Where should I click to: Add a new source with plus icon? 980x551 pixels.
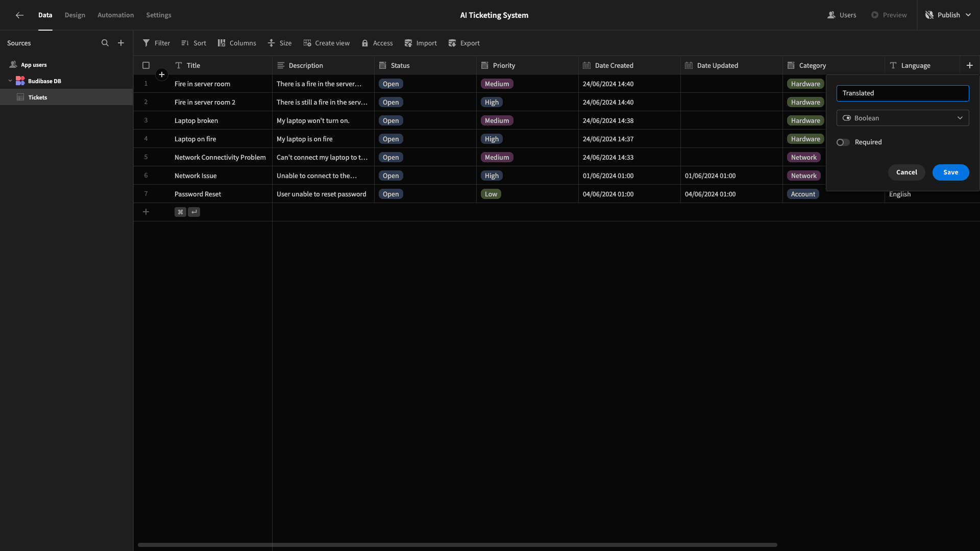[x=121, y=43]
